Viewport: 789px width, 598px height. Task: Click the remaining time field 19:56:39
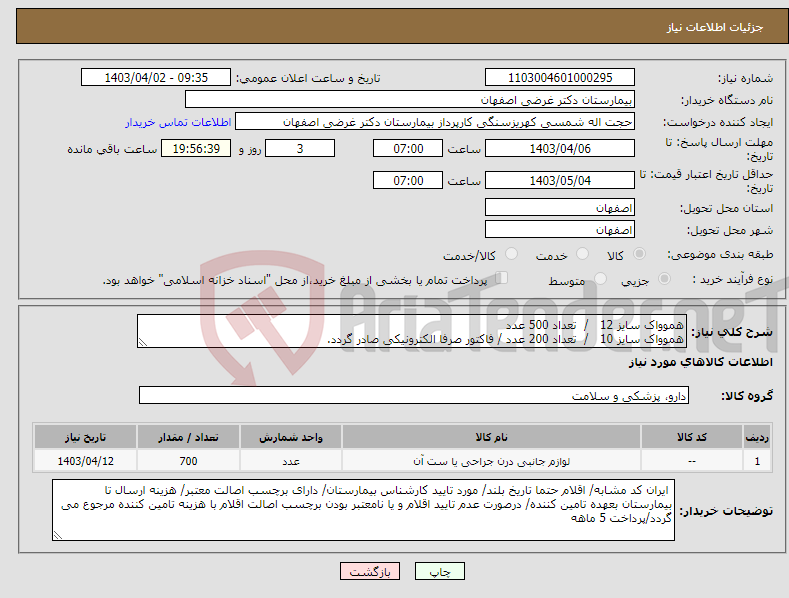coord(196,148)
